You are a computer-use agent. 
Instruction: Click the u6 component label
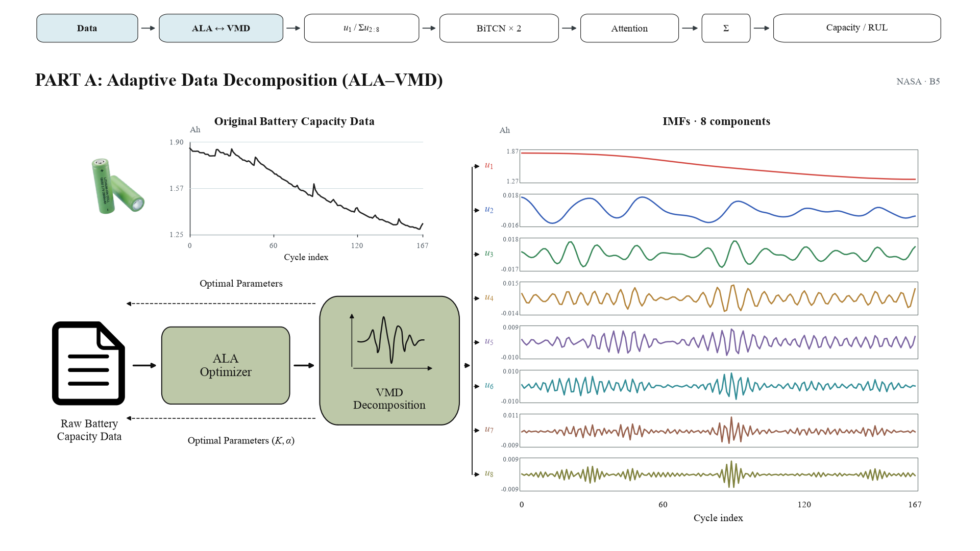click(489, 386)
